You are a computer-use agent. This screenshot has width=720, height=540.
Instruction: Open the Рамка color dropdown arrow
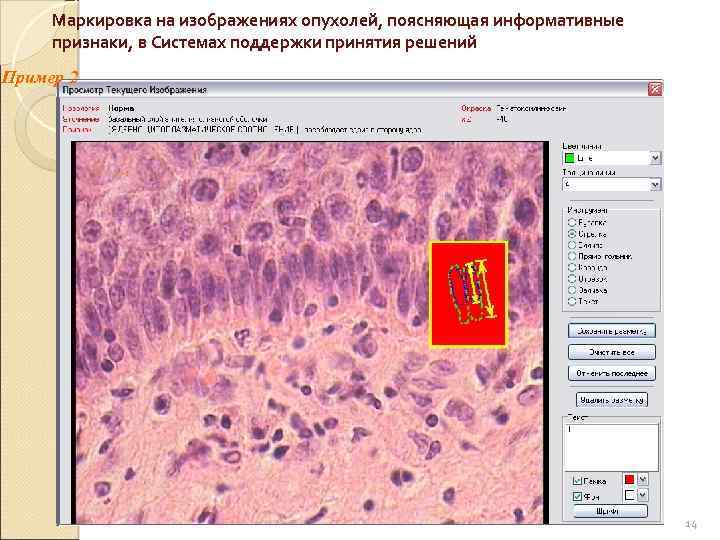tap(643, 479)
